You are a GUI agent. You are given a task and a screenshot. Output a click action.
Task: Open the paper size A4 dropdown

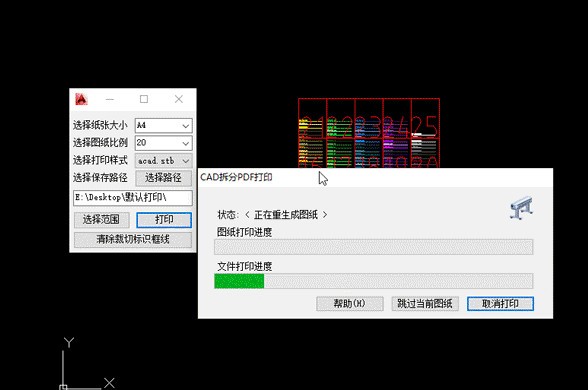[x=164, y=126]
